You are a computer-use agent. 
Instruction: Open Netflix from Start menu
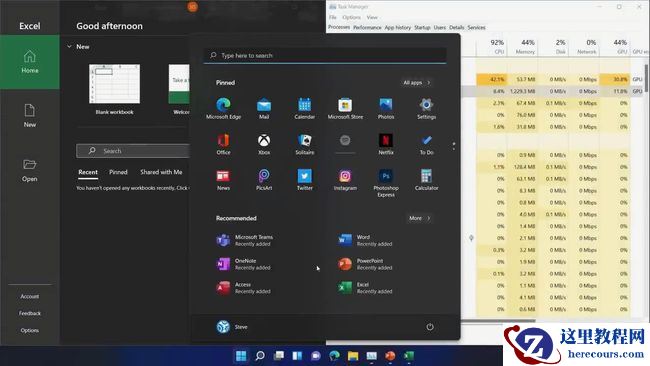[x=386, y=144]
